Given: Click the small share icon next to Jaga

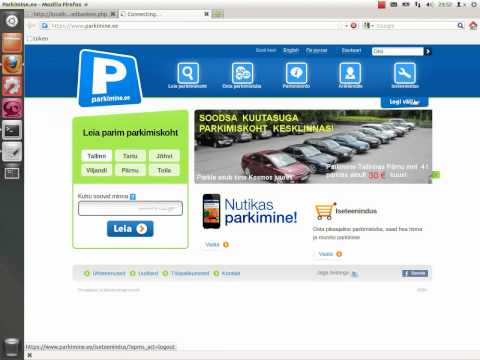Looking at the screenshot, I should coord(355,274).
